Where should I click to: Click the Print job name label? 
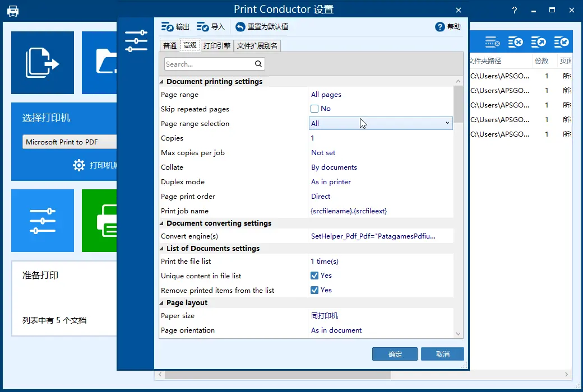click(184, 211)
